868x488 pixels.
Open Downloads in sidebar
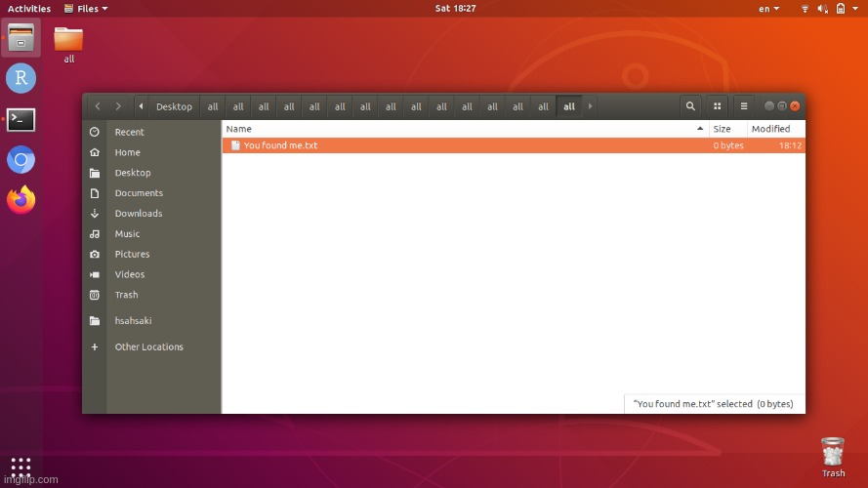click(x=151, y=214)
